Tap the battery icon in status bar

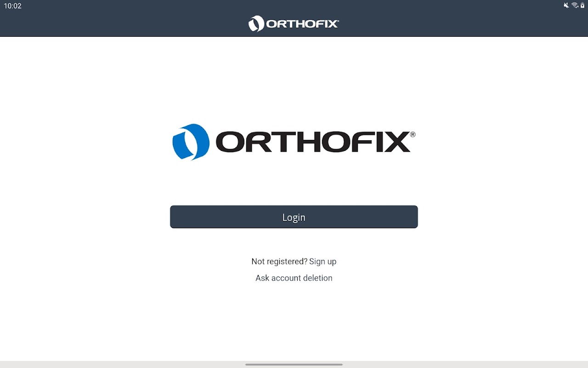click(x=582, y=6)
